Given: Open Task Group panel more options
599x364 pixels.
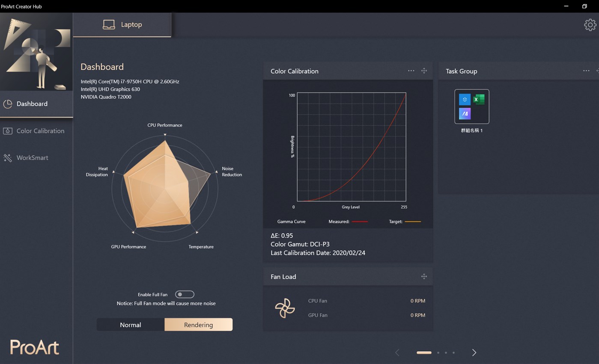Looking at the screenshot, I should [x=586, y=71].
